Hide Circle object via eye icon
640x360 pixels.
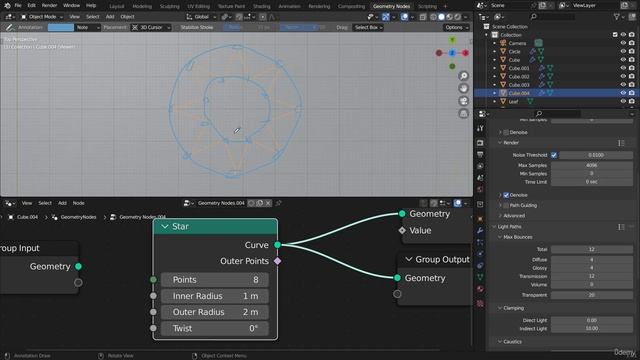tap(623, 51)
